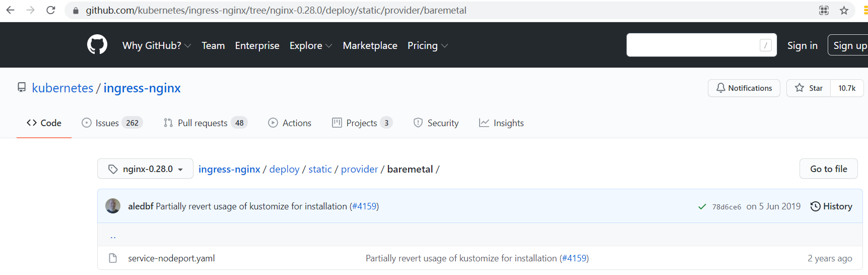Open service-nodeport.yaml file link
The width and height of the screenshot is (868, 275).
pyautogui.click(x=171, y=258)
